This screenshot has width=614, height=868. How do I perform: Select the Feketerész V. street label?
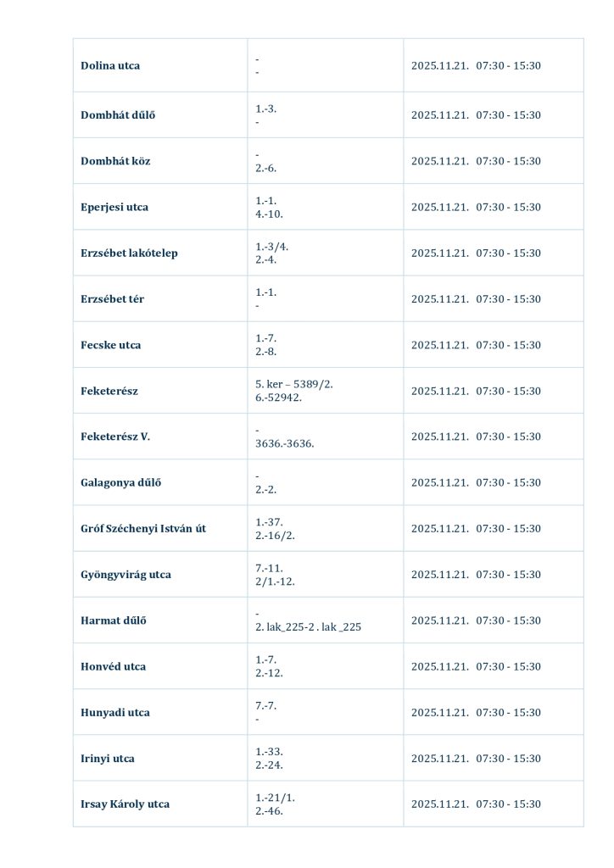coord(115,437)
